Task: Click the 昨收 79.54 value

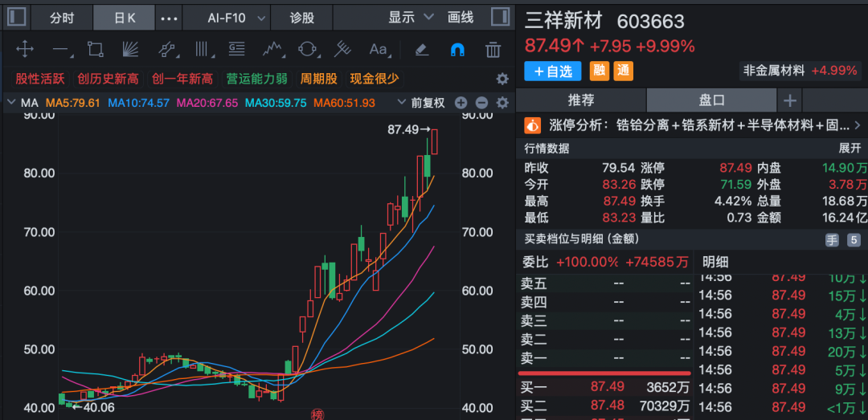Action: [618, 168]
